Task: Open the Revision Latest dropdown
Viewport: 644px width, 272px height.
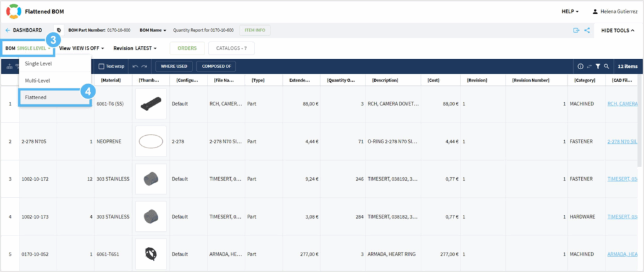Action: pos(135,48)
